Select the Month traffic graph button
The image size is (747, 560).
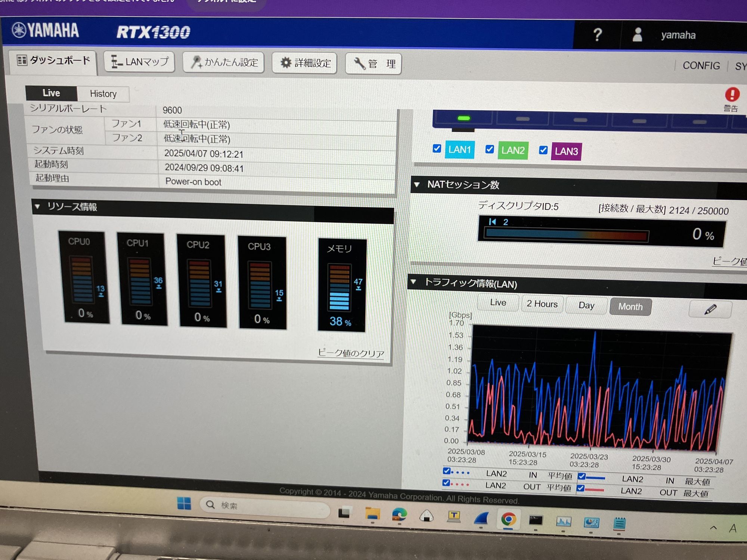tap(630, 307)
